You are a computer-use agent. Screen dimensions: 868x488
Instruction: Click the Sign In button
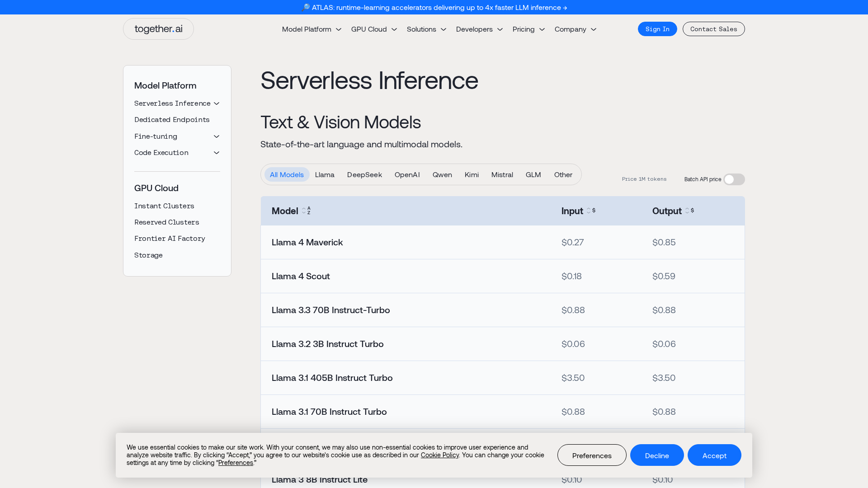point(657,29)
